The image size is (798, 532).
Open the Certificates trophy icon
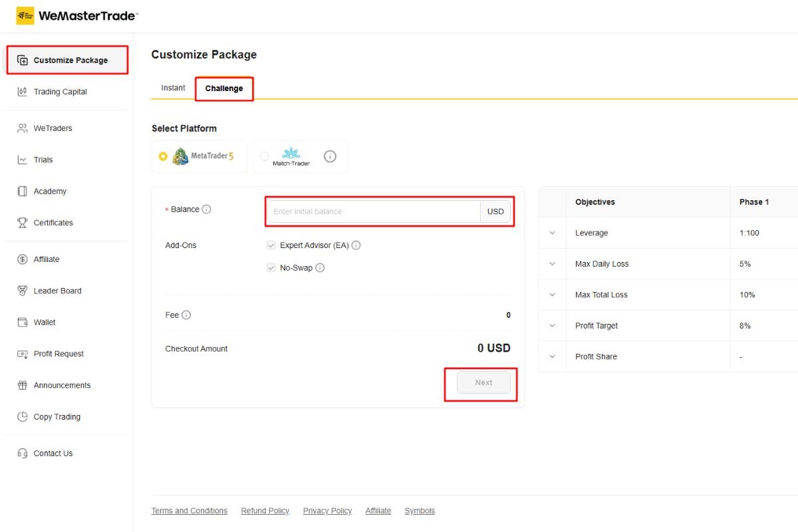tap(23, 223)
